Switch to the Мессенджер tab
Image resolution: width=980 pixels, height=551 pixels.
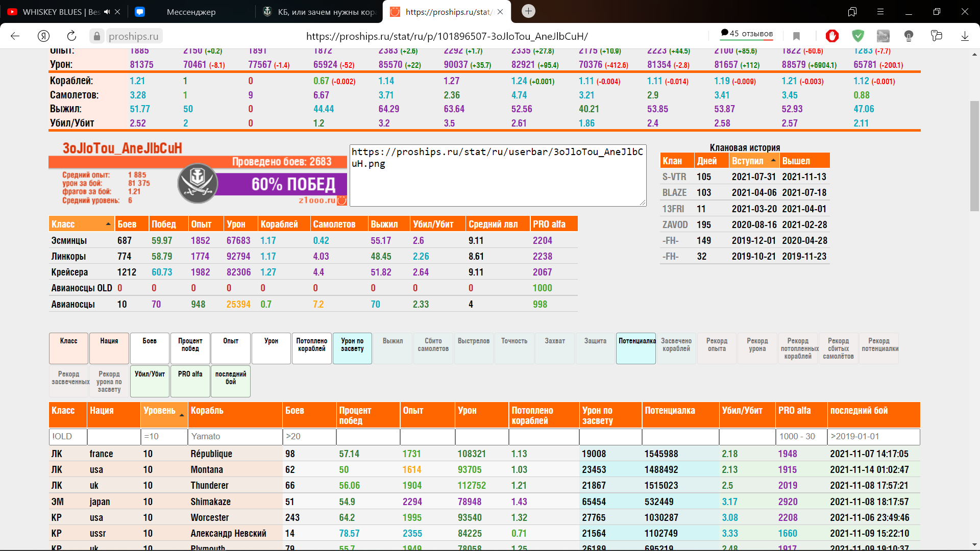click(191, 12)
